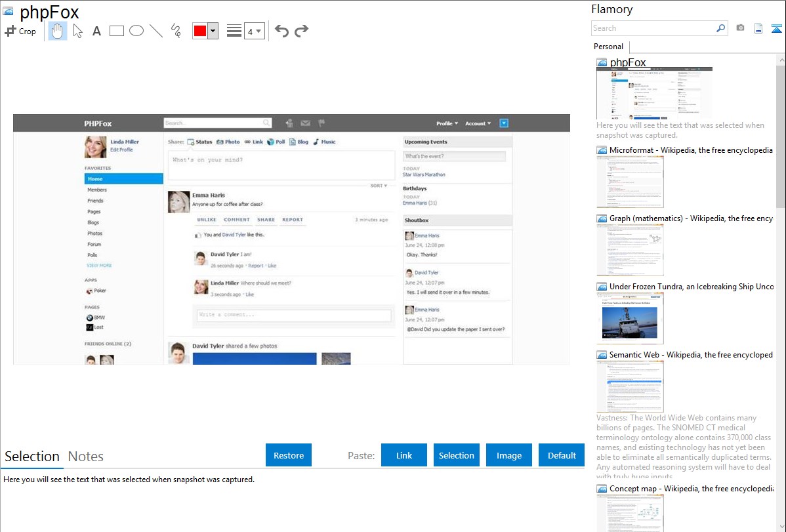Viewport: 786px width, 532px height.
Task: Click the Edit Profile link
Action: point(122,150)
